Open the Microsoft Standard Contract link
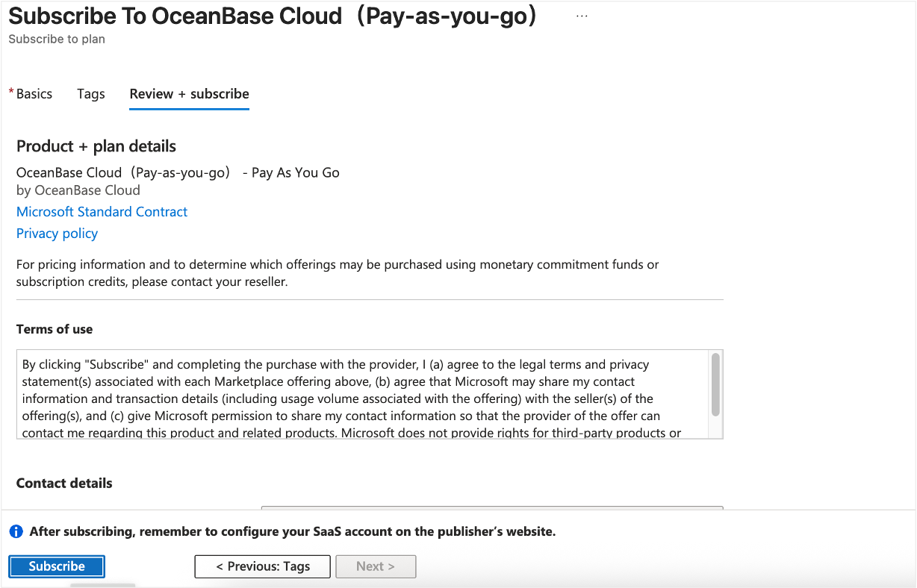This screenshot has width=917, height=588. (102, 212)
